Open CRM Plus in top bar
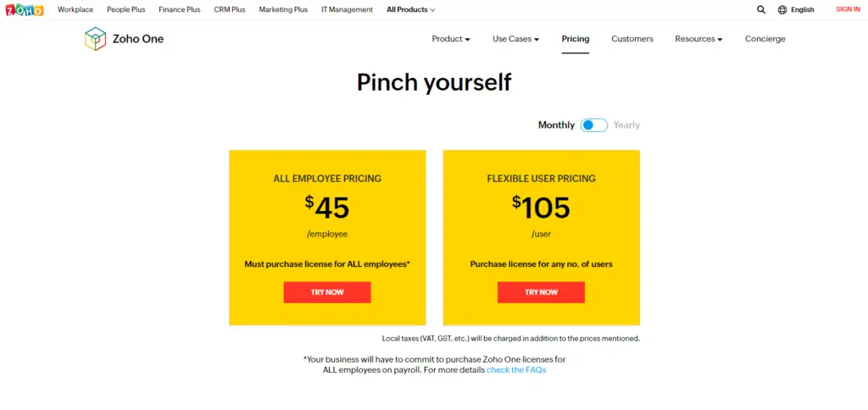 (x=230, y=9)
